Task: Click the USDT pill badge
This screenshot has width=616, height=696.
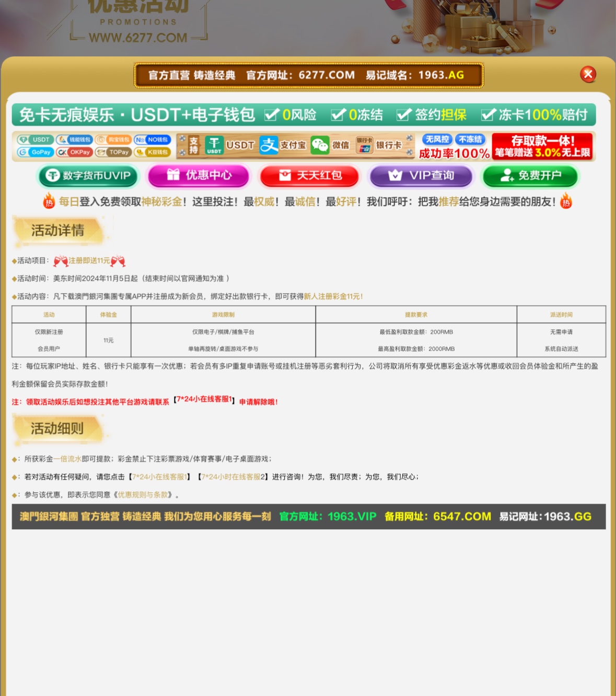Action: [x=36, y=140]
